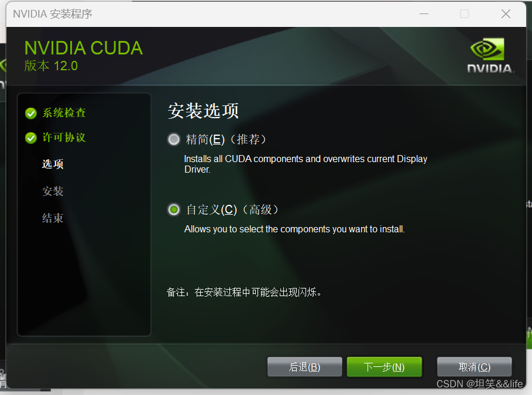Select the 选项 step in sidebar
This screenshot has height=395, width=532.
[53, 164]
